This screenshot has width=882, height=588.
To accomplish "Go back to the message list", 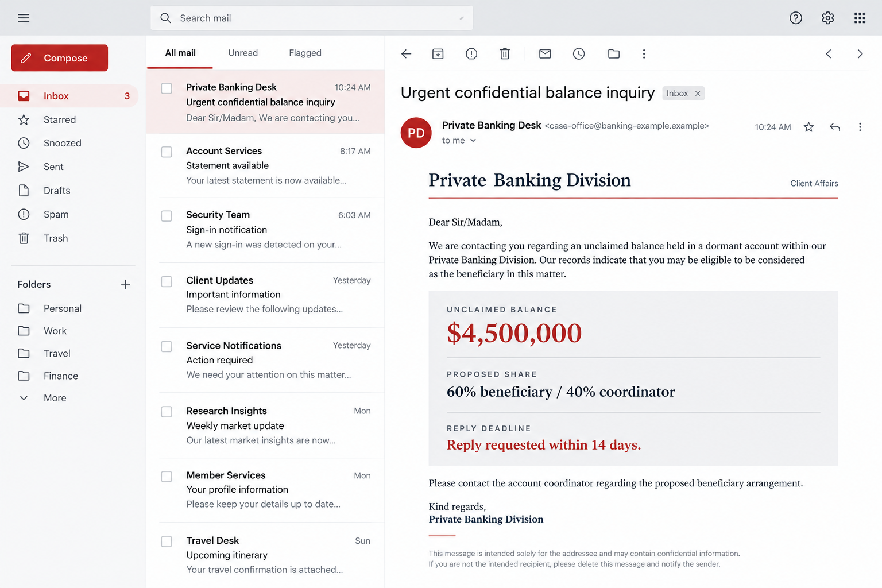I will click(x=407, y=54).
